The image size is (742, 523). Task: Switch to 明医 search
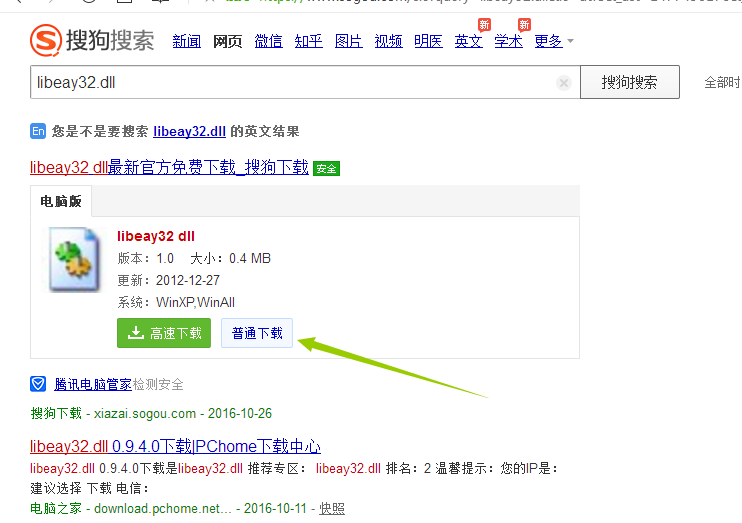click(x=428, y=41)
